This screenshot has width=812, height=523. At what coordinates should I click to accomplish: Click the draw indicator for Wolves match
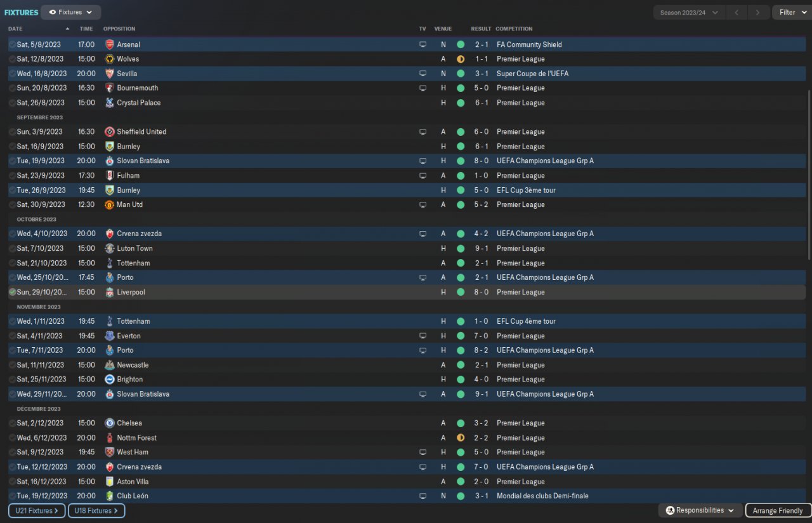[x=461, y=59]
